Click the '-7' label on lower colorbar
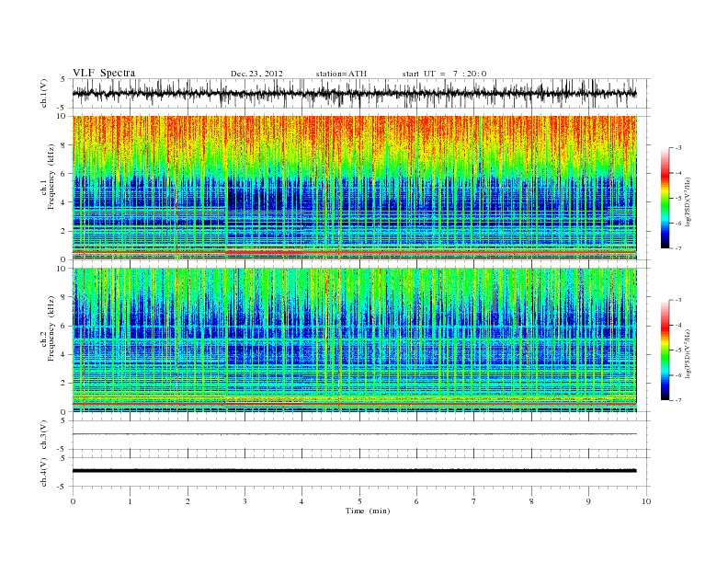 (x=678, y=400)
